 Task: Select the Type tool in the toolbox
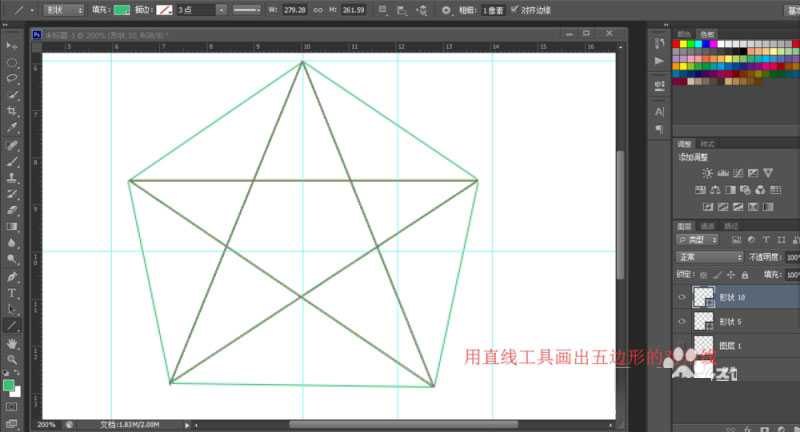click(x=12, y=293)
